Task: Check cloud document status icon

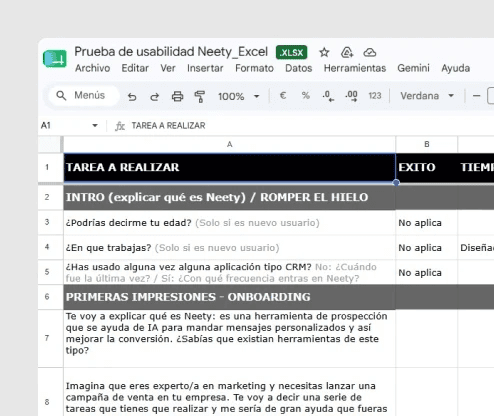Action: (370, 52)
